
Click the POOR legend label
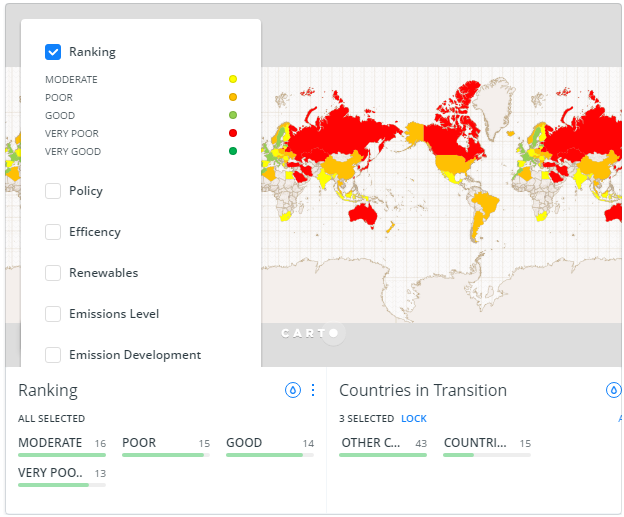pos(59,98)
